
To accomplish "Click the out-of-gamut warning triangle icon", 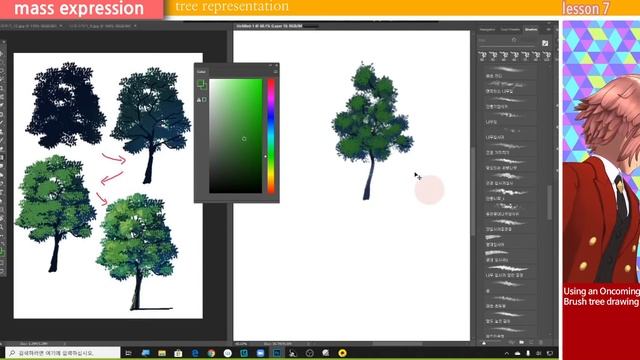I will (x=199, y=100).
